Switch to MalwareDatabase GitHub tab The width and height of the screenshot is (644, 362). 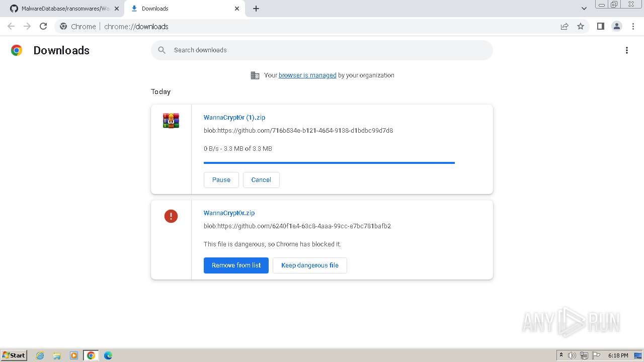click(64, 9)
